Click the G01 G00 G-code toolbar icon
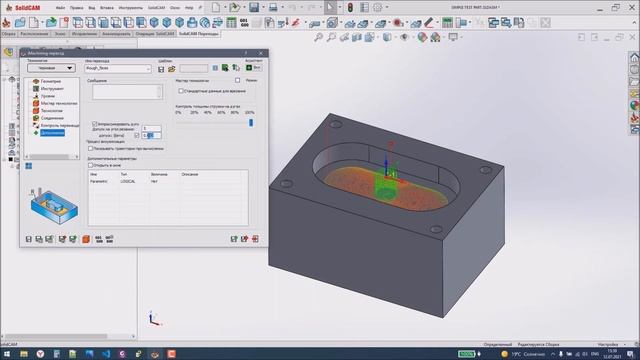This screenshot has height=360, width=640. point(244,23)
